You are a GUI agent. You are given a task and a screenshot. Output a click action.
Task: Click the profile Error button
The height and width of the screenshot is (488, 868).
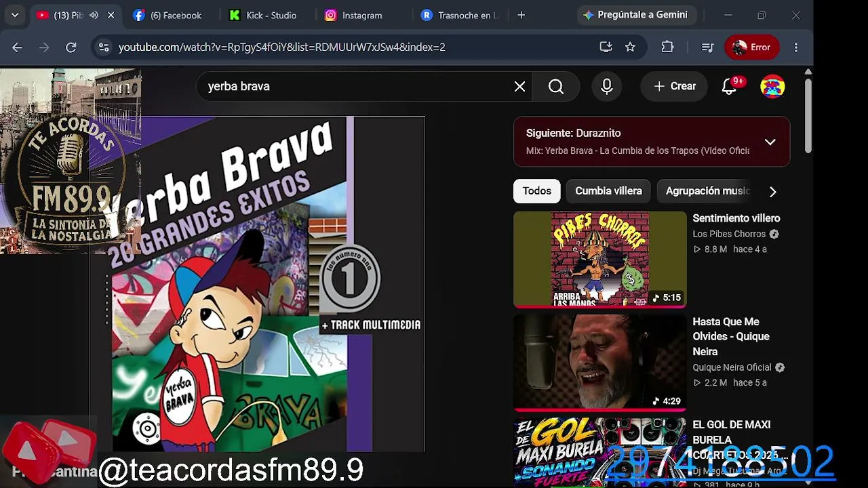click(x=752, y=47)
